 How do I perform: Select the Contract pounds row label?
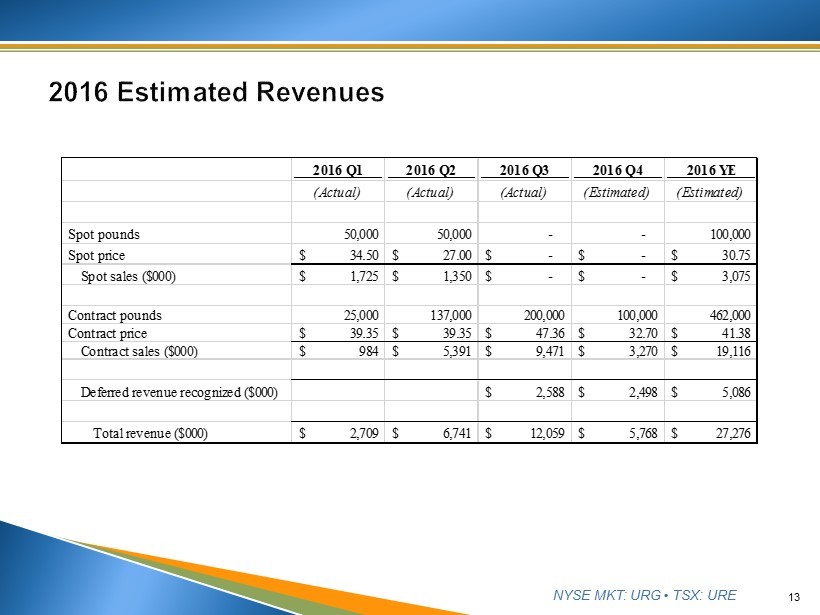tap(114, 316)
